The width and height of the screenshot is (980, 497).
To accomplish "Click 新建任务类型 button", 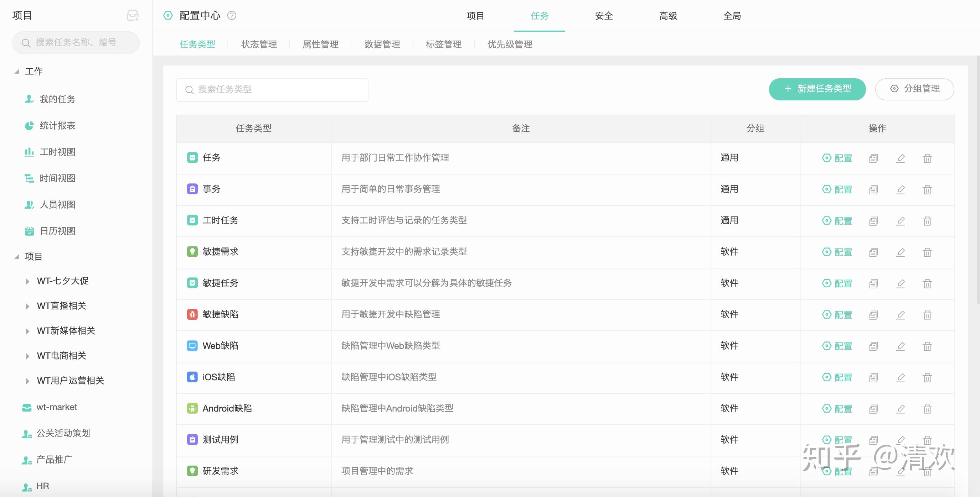I will (x=817, y=89).
